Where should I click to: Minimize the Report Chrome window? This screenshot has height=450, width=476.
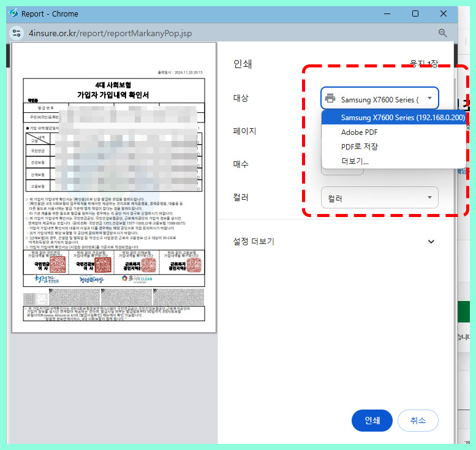(x=387, y=13)
